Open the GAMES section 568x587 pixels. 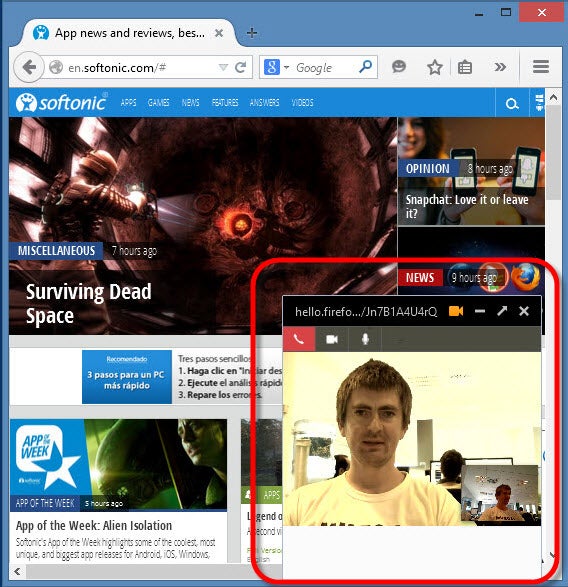pyautogui.click(x=158, y=103)
